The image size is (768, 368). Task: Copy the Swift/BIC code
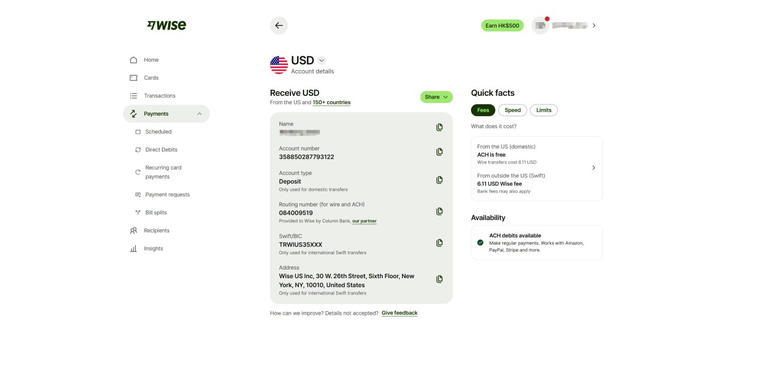click(439, 243)
